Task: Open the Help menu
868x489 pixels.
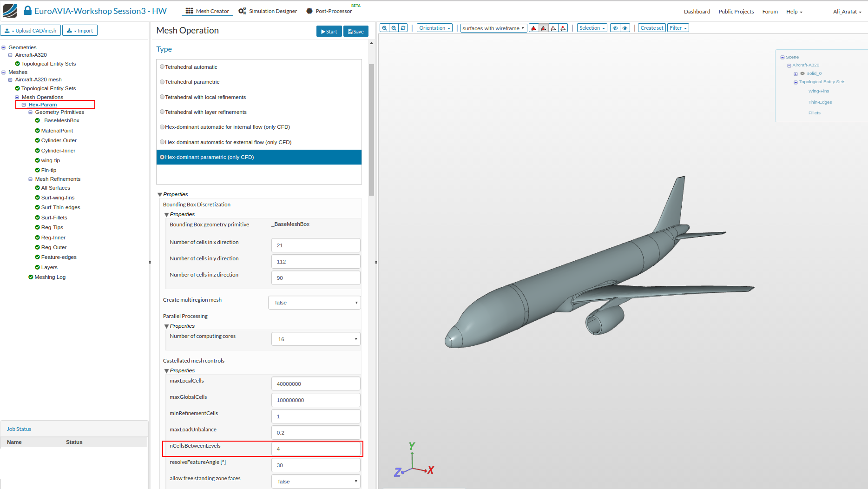Action: pyautogui.click(x=794, y=12)
